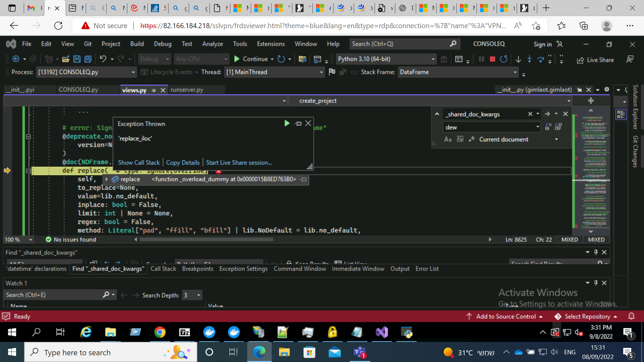The width and height of the screenshot is (644, 362).
Task: Switch to the runserver.py tab
Action: 187,90
